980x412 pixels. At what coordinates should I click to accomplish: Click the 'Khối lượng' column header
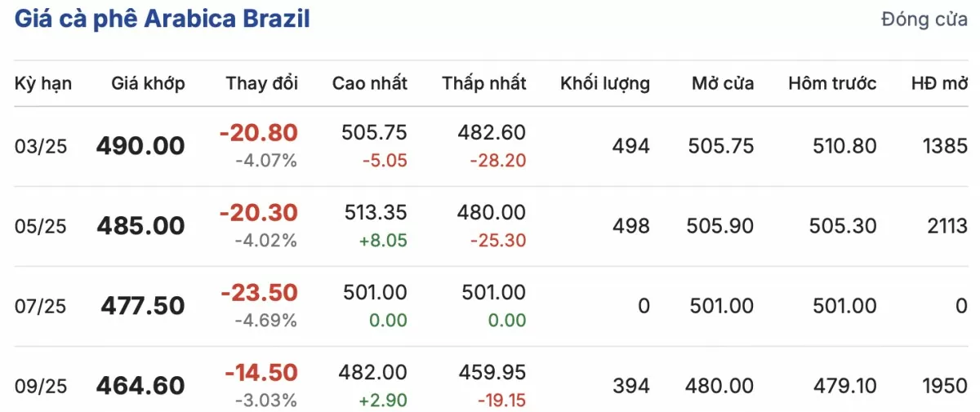pyautogui.click(x=605, y=83)
